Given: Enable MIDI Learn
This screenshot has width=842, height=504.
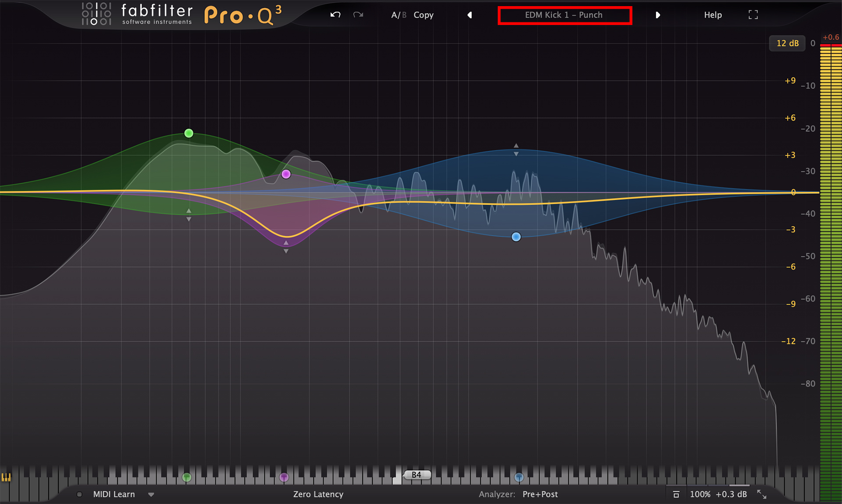Looking at the screenshot, I should (114, 494).
